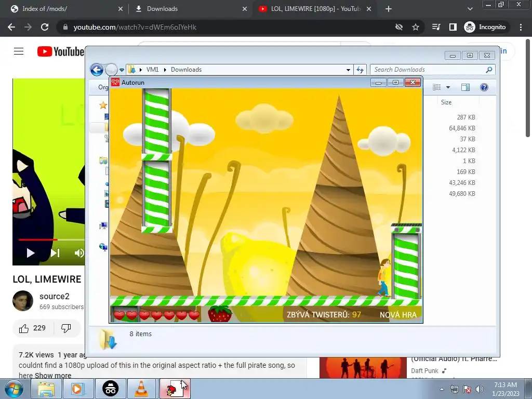The width and height of the screenshot is (532, 399).
Task: Select the file sized 64,846 KB
Action: coord(462,128)
